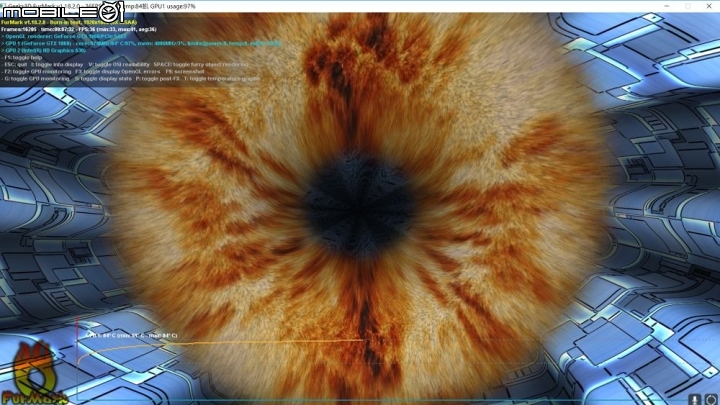Minimize the FurMark window
Image resolution: width=720 pixels, height=405 pixels.
(666, 6)
